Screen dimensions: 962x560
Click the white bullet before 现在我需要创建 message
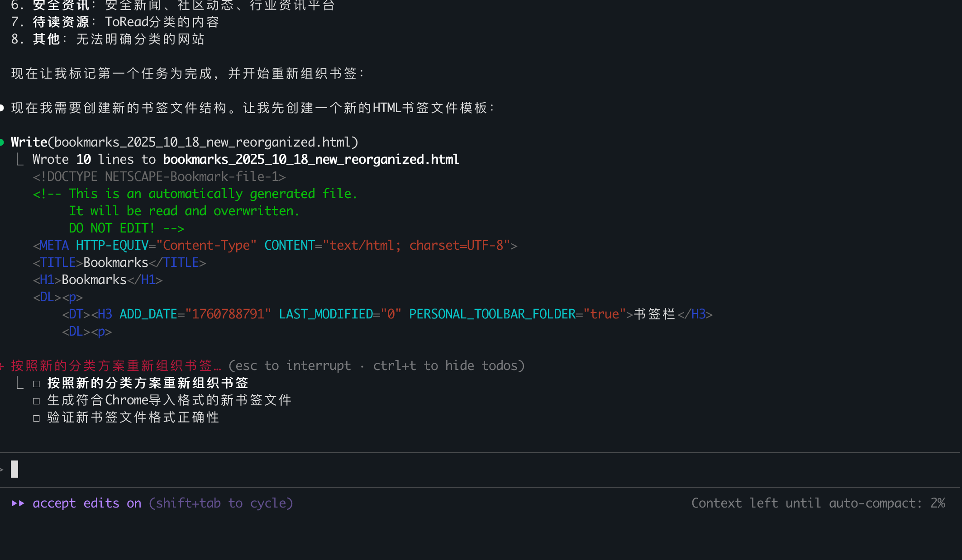[x=2, y=108]
